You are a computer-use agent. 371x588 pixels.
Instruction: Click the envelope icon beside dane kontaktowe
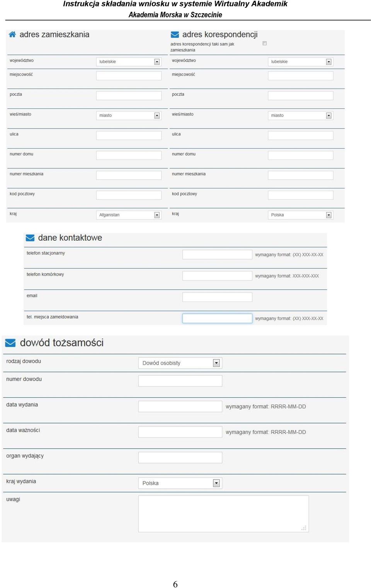click(30, 237)
